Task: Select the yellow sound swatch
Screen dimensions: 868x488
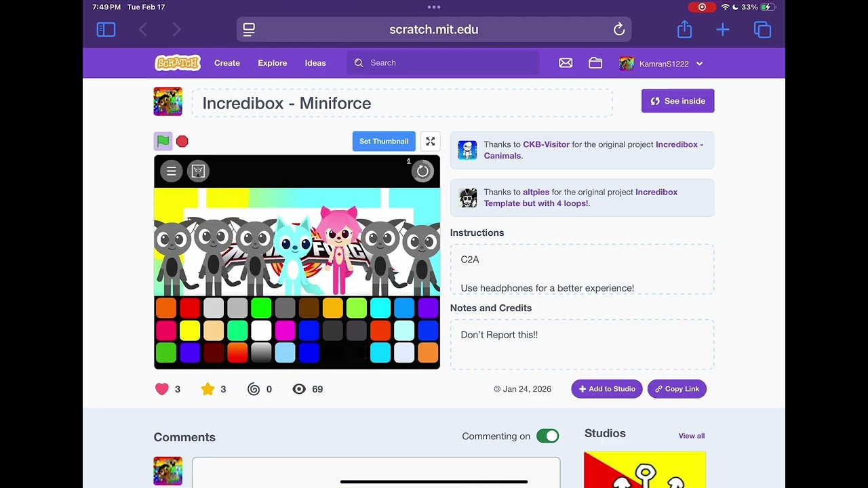Action: tap(190, 331)
